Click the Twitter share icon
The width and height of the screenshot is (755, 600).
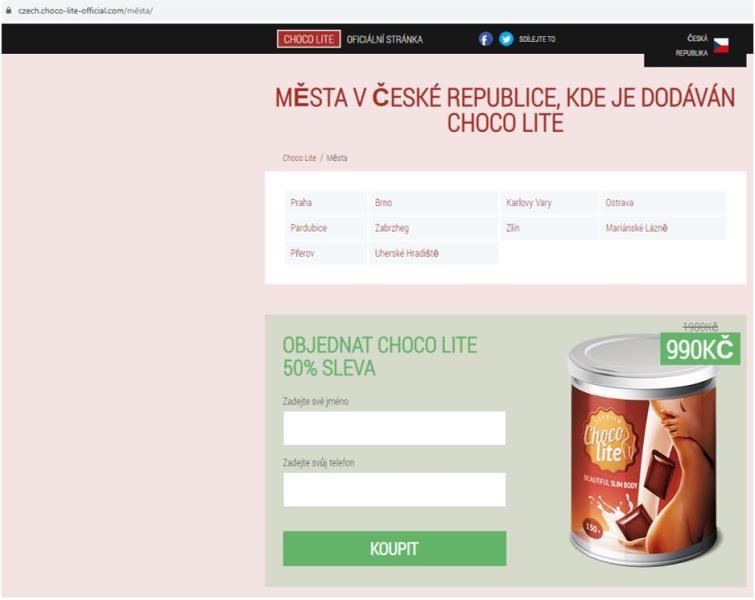(x=506, y=39)
